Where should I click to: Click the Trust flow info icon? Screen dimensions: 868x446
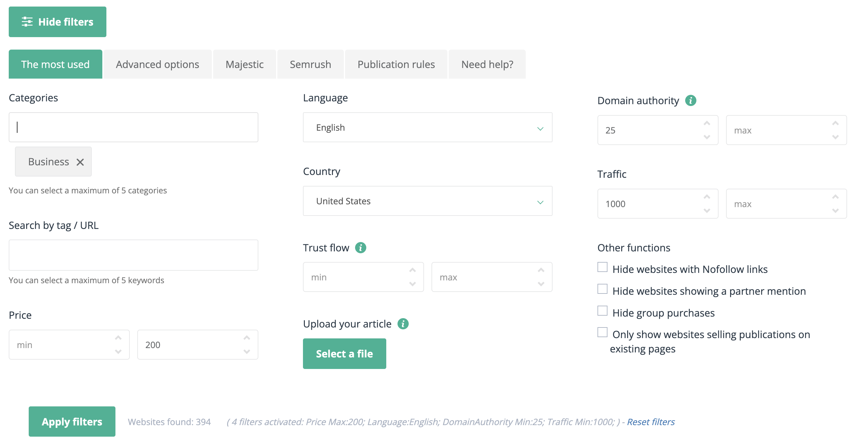[x=361, y=248]
